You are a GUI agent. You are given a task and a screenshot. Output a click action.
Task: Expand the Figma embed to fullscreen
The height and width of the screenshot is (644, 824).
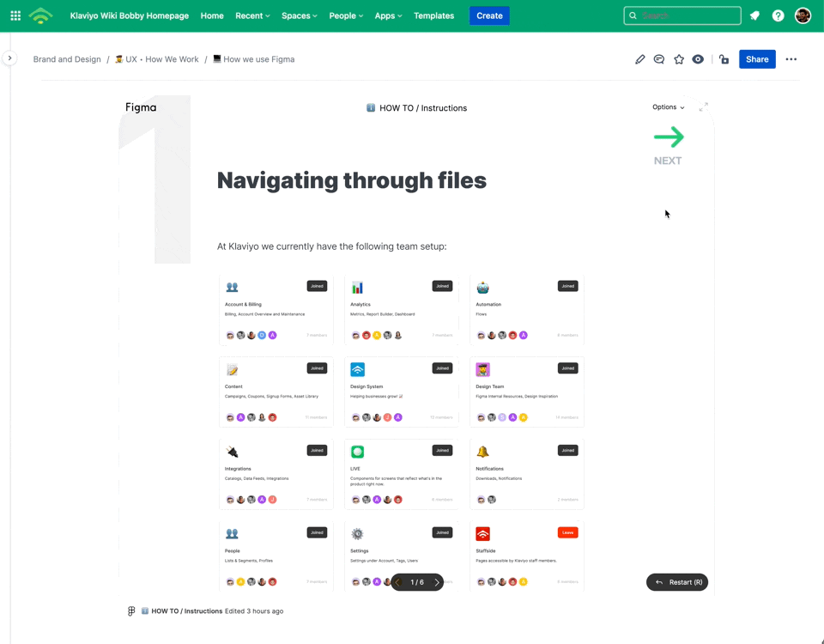(704, 106)
